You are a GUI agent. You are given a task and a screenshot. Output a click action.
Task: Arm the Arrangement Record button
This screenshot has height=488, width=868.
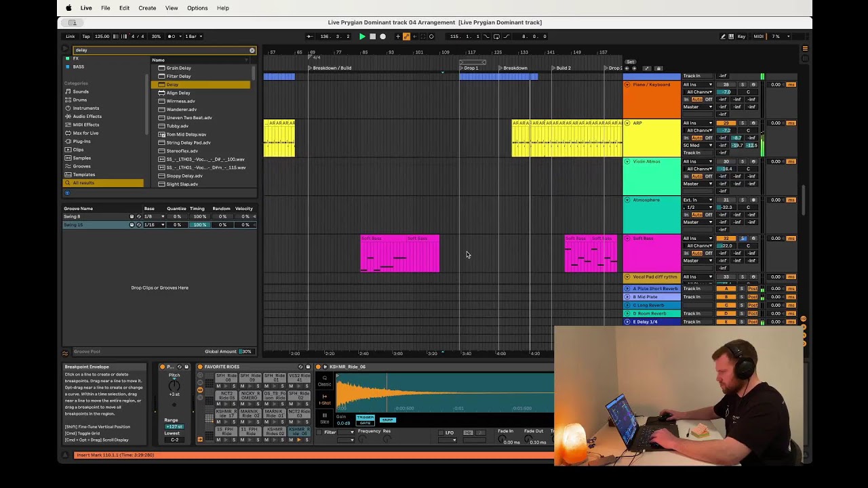(382, 37)
